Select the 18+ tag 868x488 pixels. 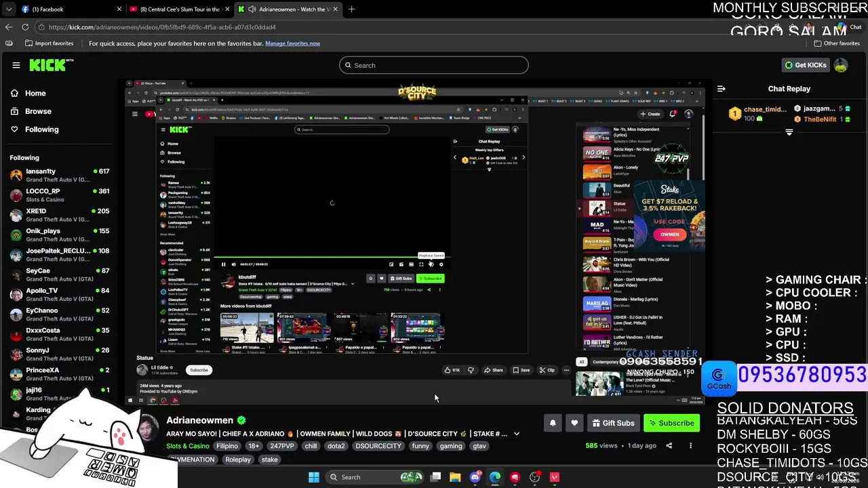[254, 446]
